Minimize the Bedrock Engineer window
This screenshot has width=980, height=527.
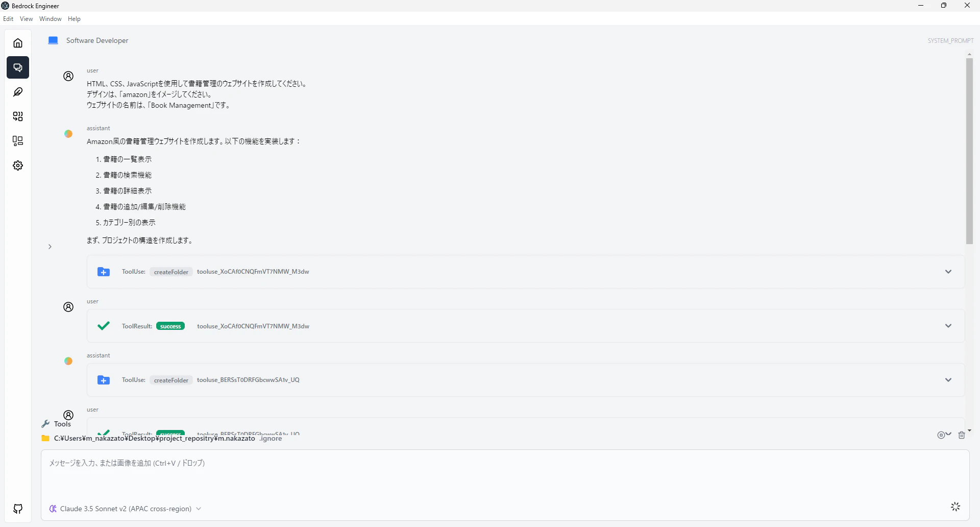(x=921, y=6)
